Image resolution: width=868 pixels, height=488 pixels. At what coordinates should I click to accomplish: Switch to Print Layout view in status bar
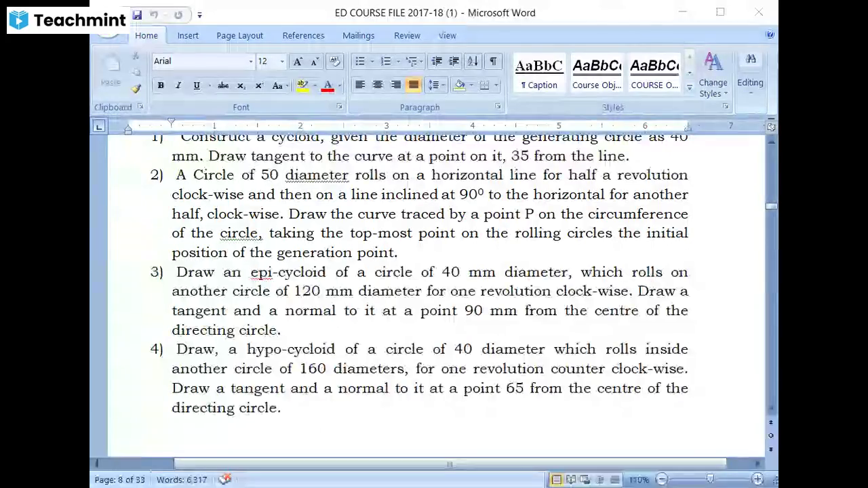click(x=555, y=479)
